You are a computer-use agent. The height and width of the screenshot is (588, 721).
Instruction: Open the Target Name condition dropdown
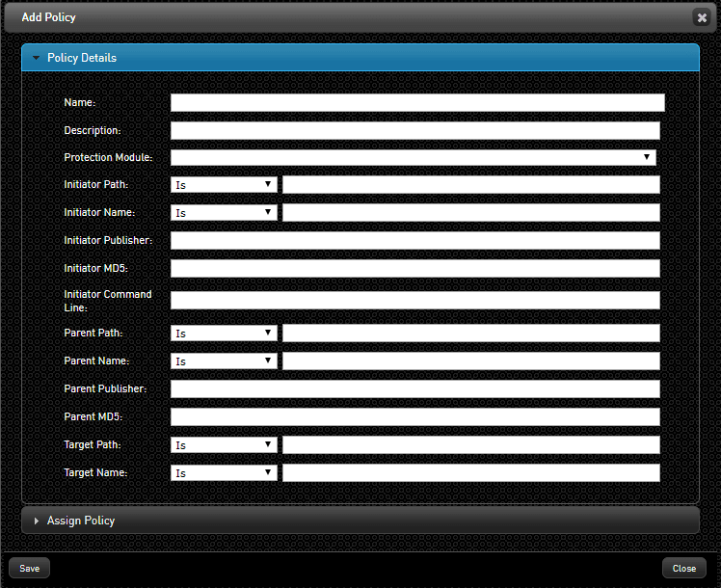(224, 473)
